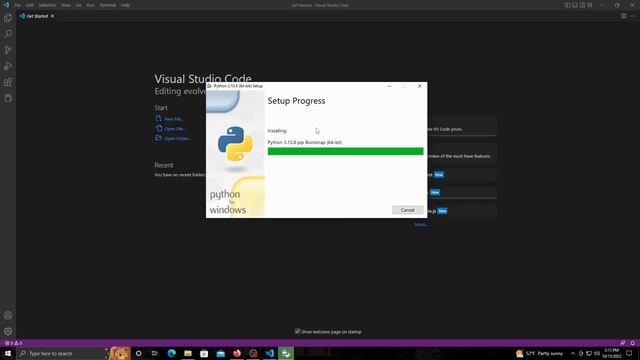Open the Search view in activity bar
This screenshot has height=360, width=640.
pyautogui.click(x=8, y=34)
